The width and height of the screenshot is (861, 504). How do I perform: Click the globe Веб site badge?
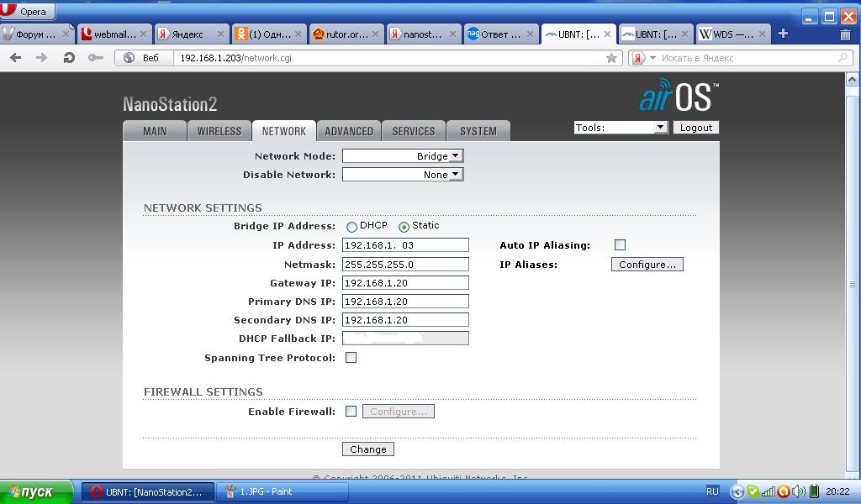tap(144, 58)
